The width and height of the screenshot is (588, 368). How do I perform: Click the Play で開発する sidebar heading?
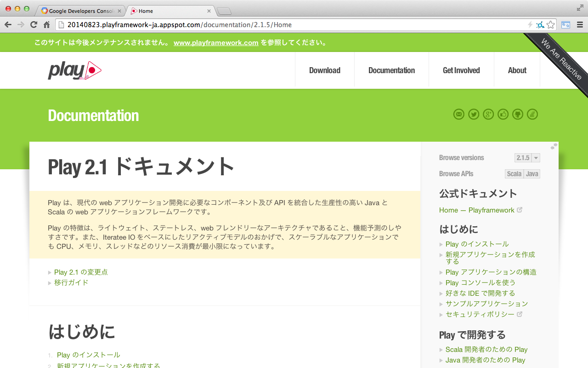click(472, 335)
